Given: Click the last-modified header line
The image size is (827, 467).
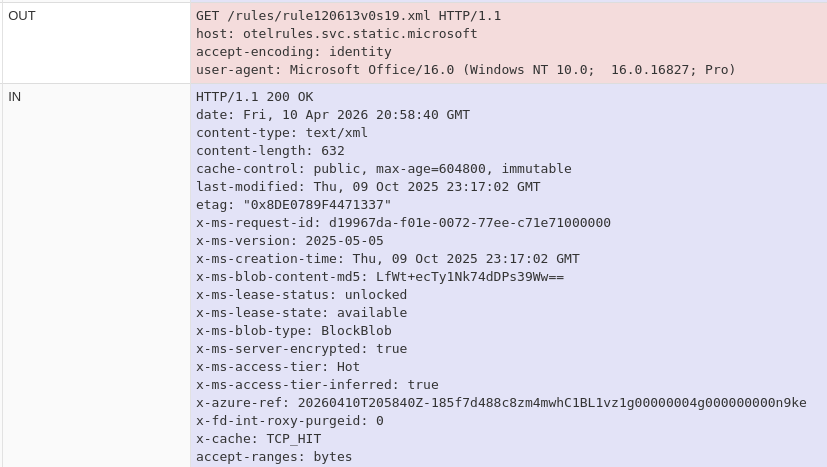Looking at the screenshot, I should point(367,187).
